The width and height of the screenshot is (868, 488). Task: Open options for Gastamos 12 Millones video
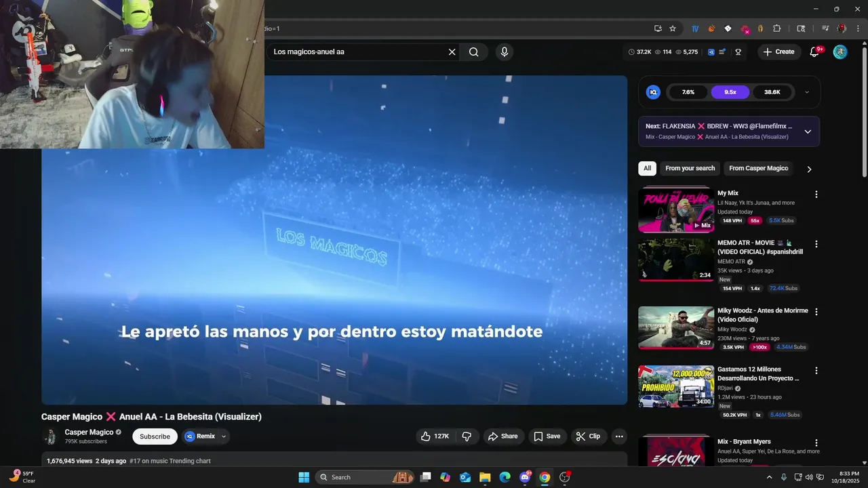(x=816, y=371)
